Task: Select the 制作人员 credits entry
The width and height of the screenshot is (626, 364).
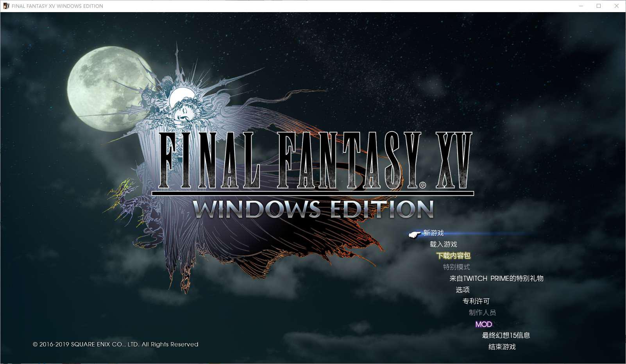Action: pos(482,312)
